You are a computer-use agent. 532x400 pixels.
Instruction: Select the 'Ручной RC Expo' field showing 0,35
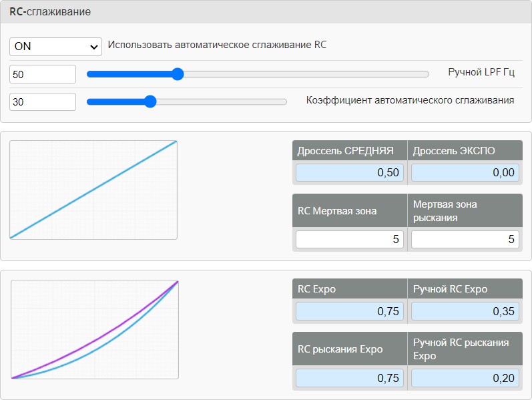465,311
